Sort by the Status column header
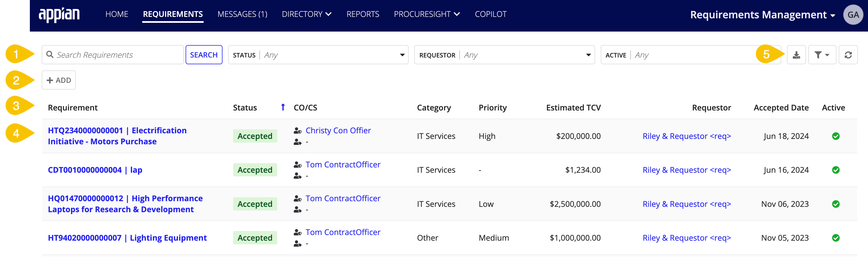Image resolution: width=868 pixels, height=257 pixels. [245, 108]
